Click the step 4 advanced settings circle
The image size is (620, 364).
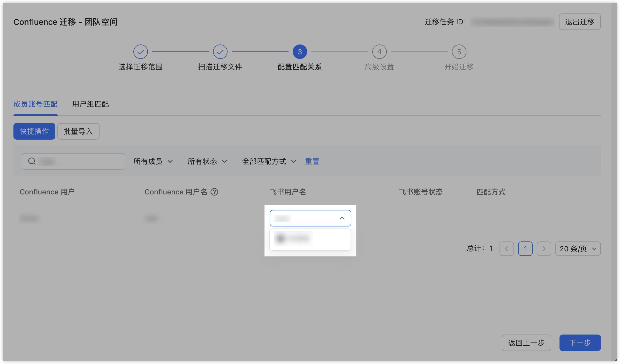click(x=379, y=52)
